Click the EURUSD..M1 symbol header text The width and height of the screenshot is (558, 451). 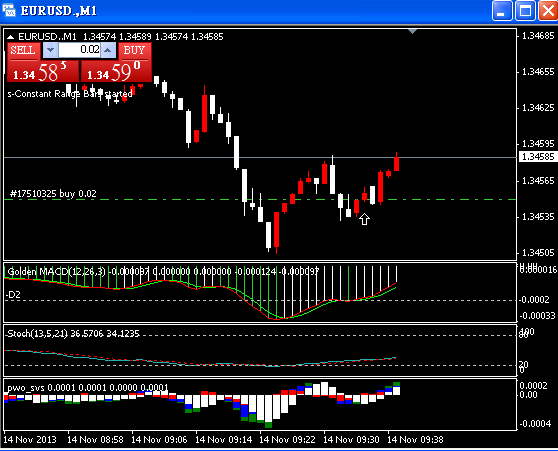(x=47, y=37)
